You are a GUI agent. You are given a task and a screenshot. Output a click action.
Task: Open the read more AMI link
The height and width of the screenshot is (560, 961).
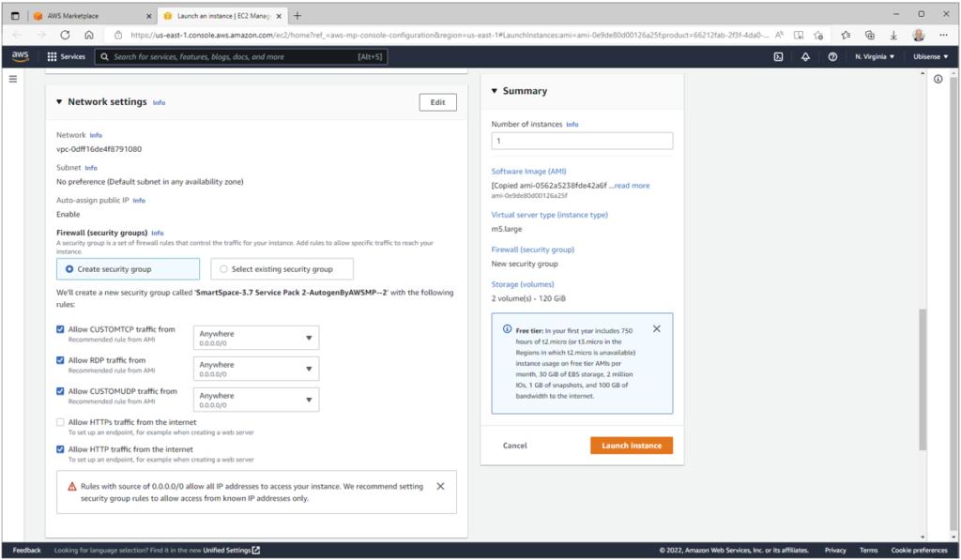tap(632, 186)
